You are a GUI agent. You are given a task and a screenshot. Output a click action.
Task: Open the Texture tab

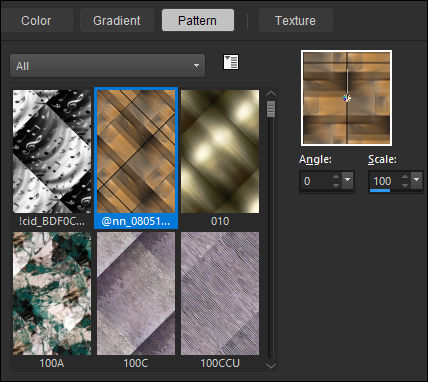tap(295, 21)
